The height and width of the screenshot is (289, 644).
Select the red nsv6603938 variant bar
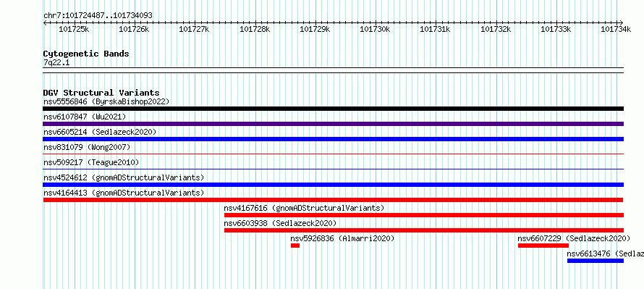(x=424, y=230)
